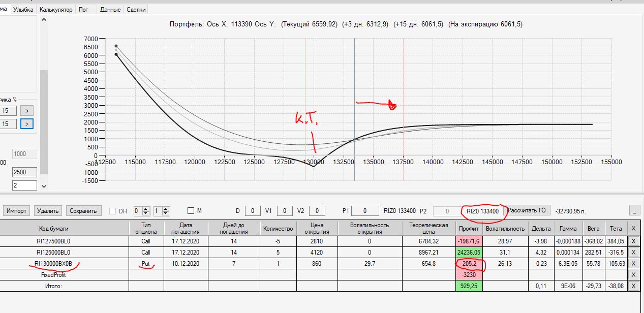Click the 24236,05 profit cell
Screen dimensions: 644x313
click(x=469, y=252)
